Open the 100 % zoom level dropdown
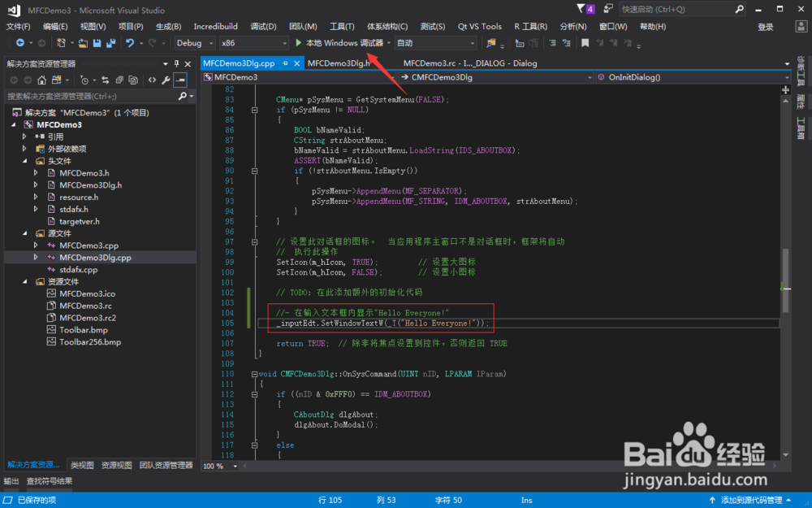Image resolution: width=812 pixels, height=508 pixels. coord(220,466)
